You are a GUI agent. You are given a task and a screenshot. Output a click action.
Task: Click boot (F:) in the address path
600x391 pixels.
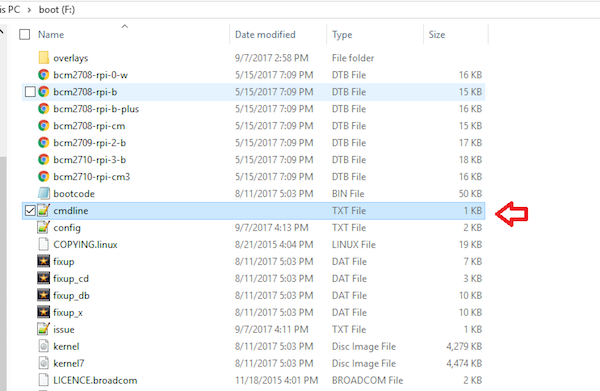57,10
